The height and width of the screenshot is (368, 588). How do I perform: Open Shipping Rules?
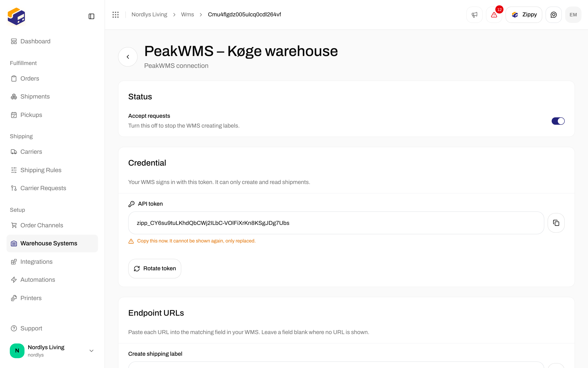(52, 170)
